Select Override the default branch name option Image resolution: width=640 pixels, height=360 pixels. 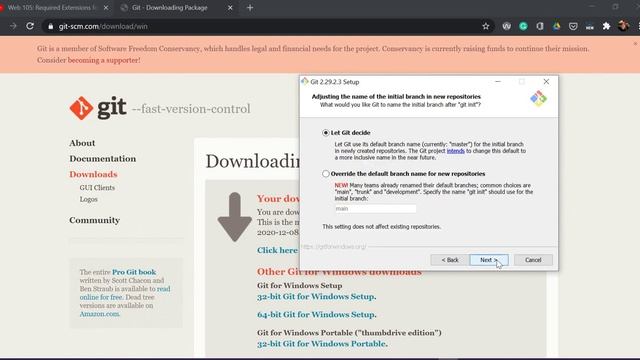point(325,173)
